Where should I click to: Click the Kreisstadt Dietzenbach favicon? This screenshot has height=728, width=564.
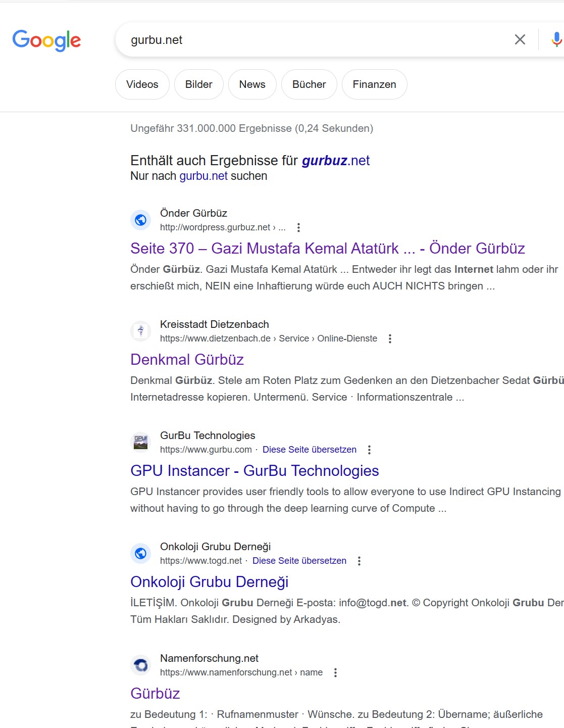pos(141,331)
